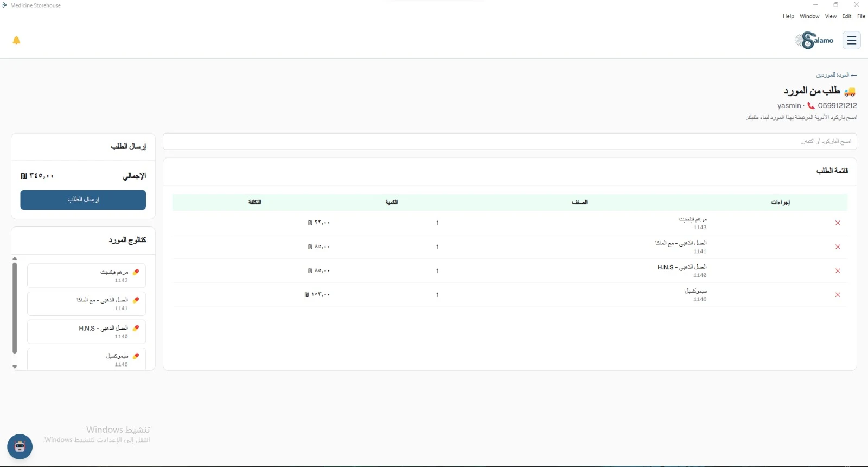Click the quantity in order row 1146
The image size is (868, 467).
(x=437, y=295)
